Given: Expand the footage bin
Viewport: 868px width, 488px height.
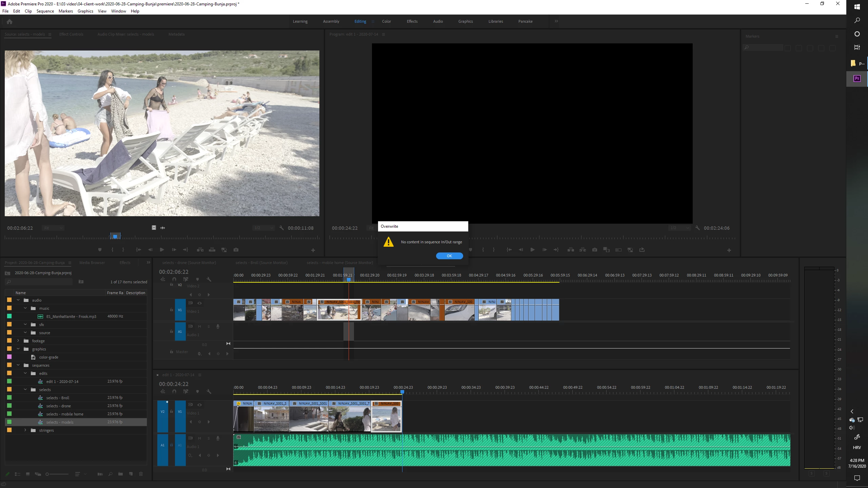Looking at the screenshot, I should [x=18, y=341].
